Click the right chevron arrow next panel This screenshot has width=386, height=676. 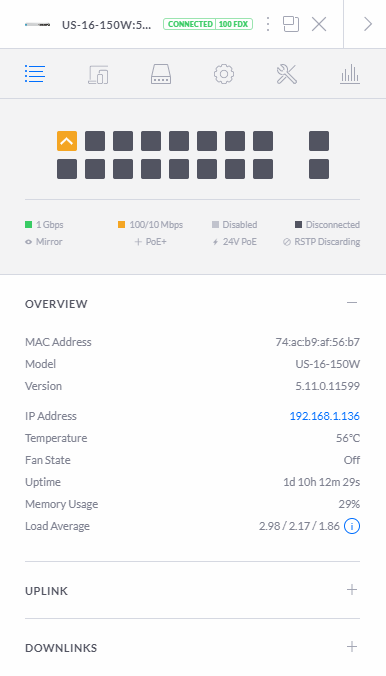tap(367, 24)
